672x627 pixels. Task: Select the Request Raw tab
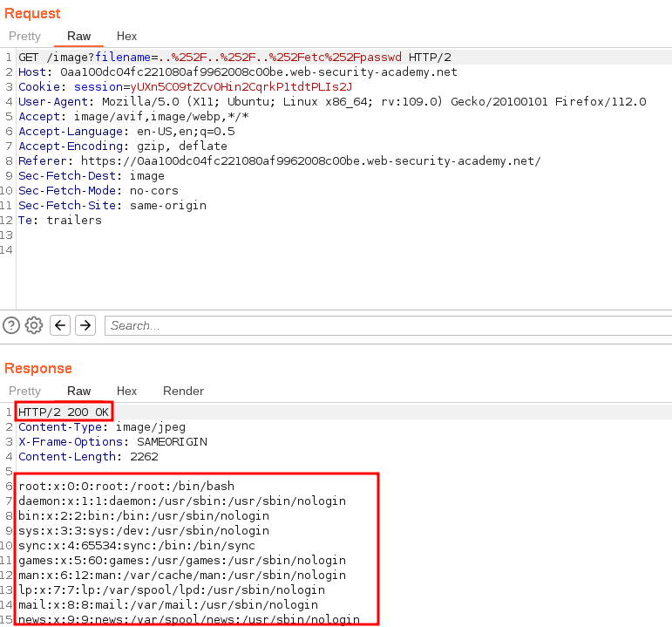point(78,36)
